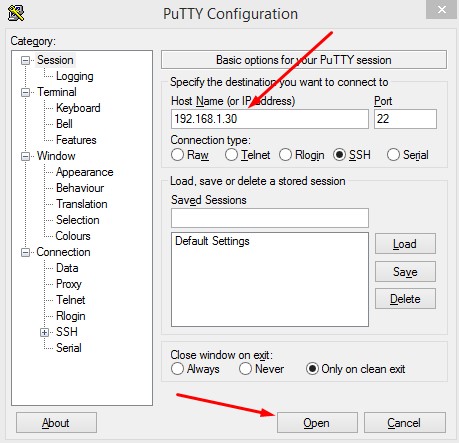Click the Port number field
The width and height of the screenshot is (459, 443).
click(x=405, y=119)
